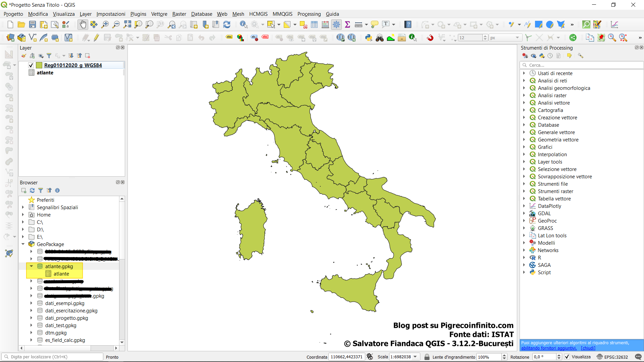Open the Processing menu
Screen dimensions: 644x362
point(309,14)
